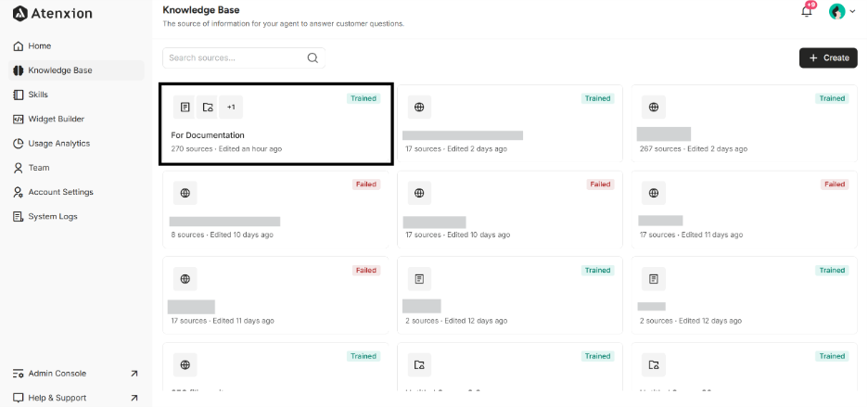The height and width of the screenshot is (407, 868).
Task: Click Trained badge on the 267 sources card
Action: coord(832,98)
